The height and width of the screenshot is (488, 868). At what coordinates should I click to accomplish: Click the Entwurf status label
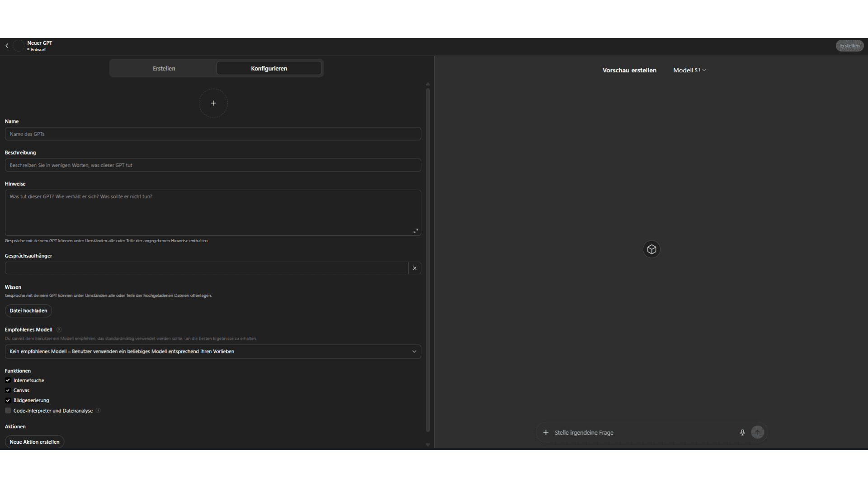tap(38, 50)
